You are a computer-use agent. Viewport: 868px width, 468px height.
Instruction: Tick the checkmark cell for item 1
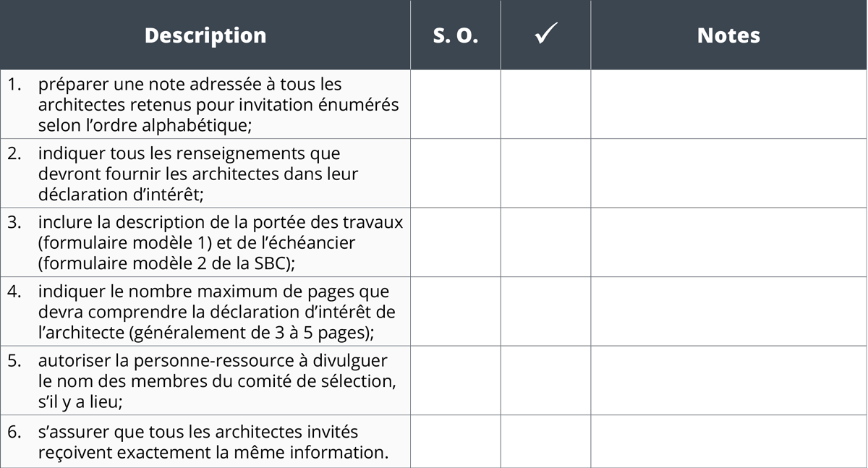pyautogui.click(x=545, y=104)
